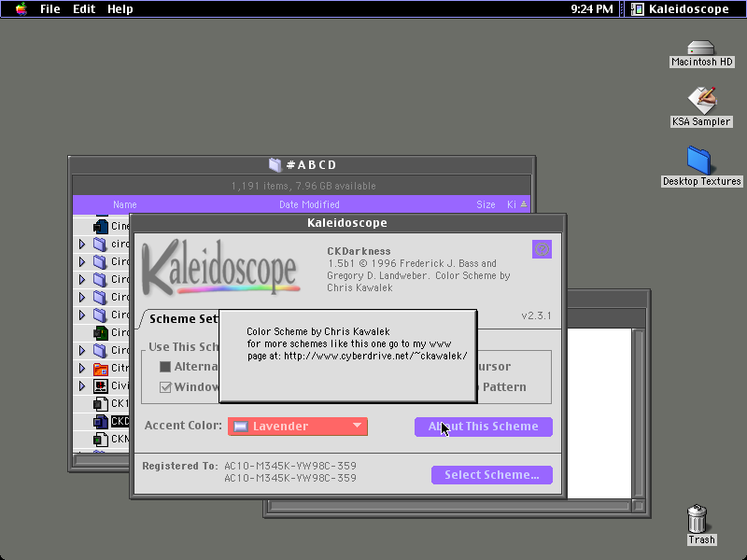Click the #ABCD window horizontal scrollbar
Image resolution: width=747 pixels, height=560 pixels.
pos(102,460)
